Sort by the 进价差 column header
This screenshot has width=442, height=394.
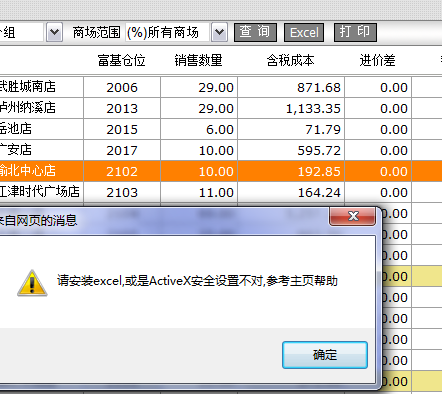pyautogui.click(x=378, y=60)
